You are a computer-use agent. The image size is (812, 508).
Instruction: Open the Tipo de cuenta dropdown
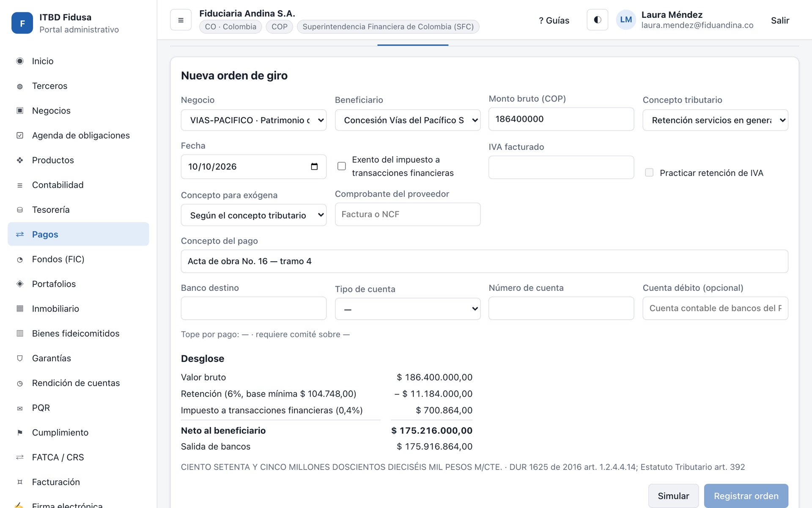point(408,309)
